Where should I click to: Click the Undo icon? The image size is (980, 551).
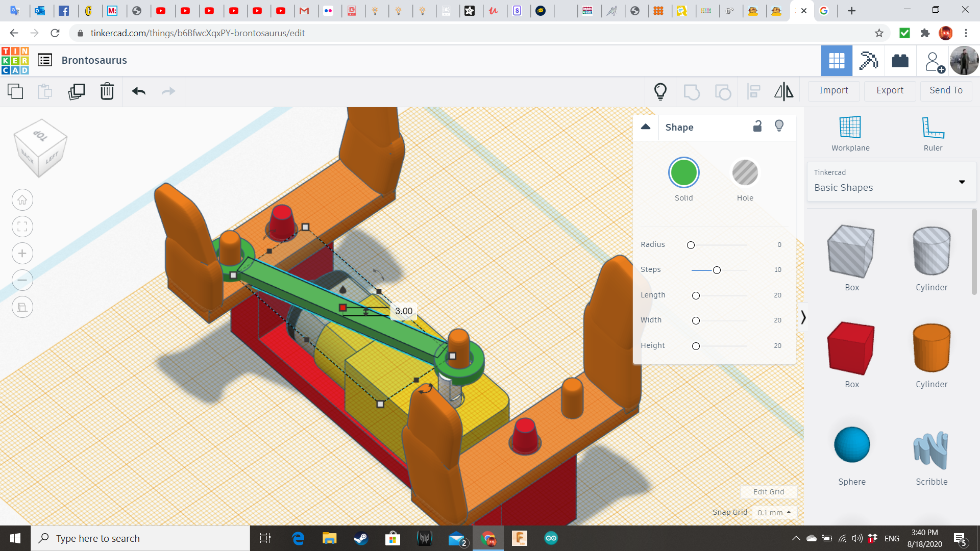click(138, 91)
